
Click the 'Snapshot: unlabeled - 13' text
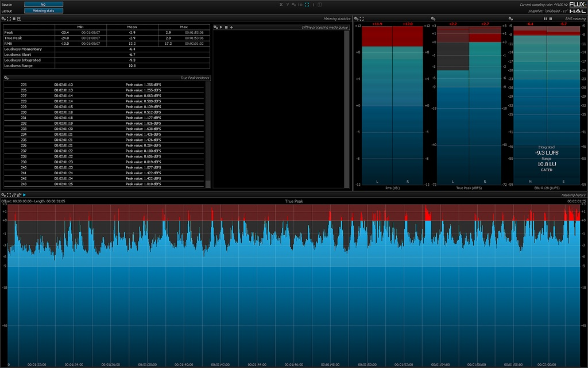click(x=547, y=11)
